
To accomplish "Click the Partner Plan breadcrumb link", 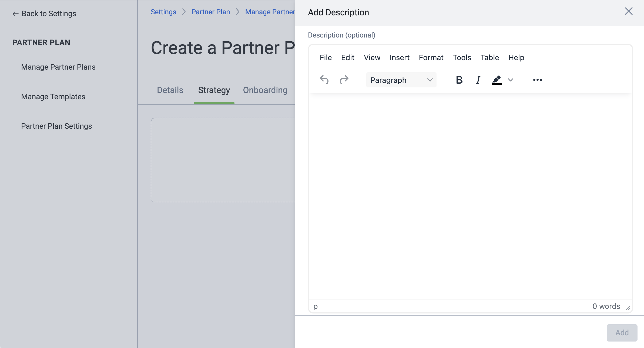I will [x=211, y=12].
